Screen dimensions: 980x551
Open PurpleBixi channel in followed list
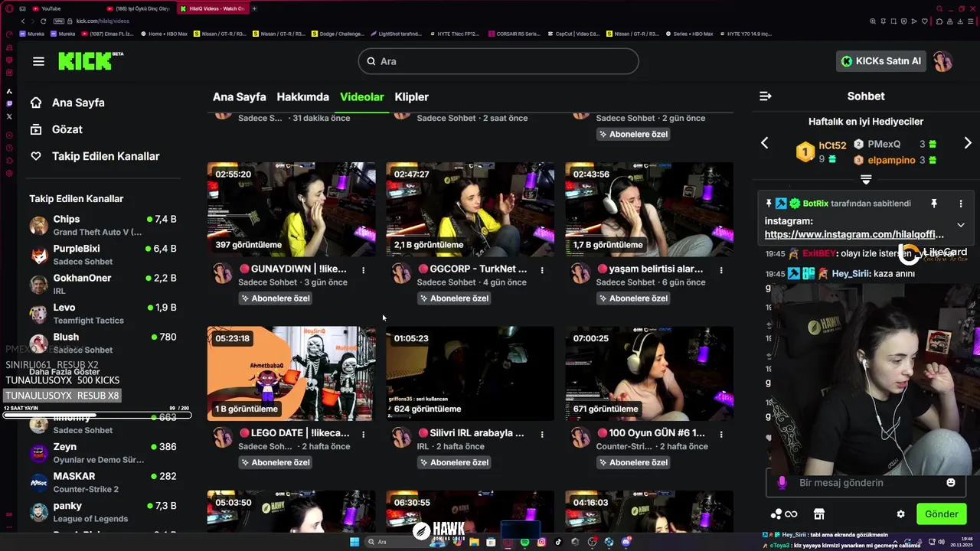pos(103,255)
